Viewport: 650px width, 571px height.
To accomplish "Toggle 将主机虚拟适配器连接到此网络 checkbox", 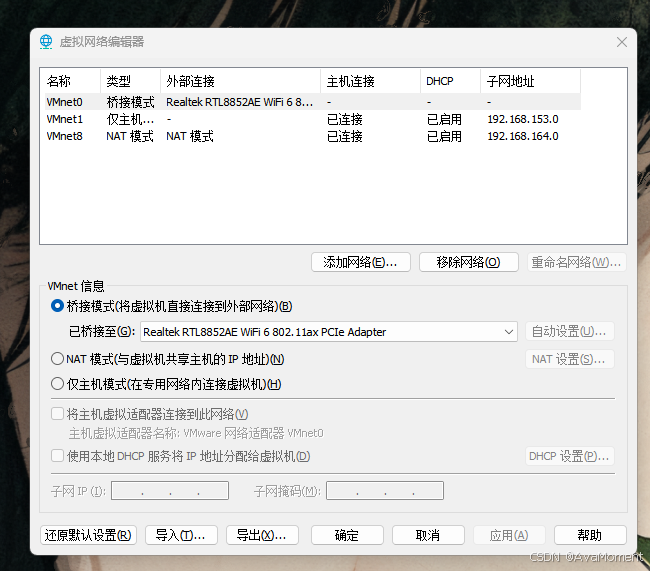I will [x=57, y=414].
